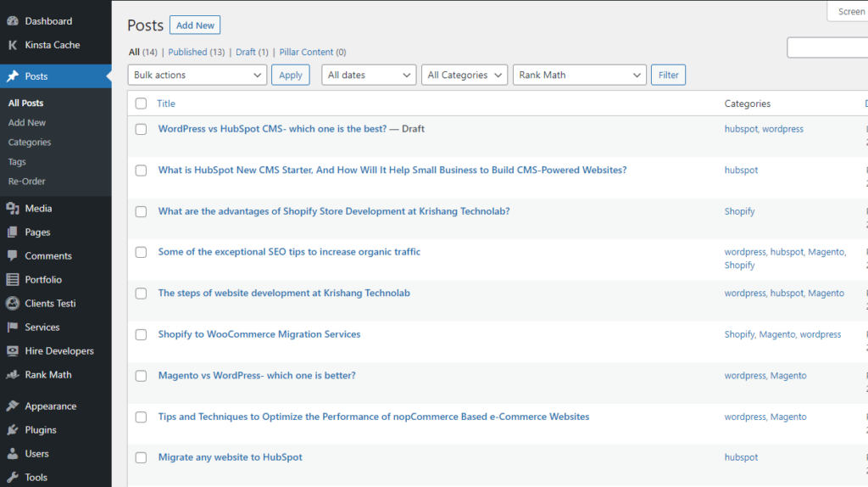Screen dimensions: 868x487
Task: Click the Filter button
Action: [x=668, y=75]
